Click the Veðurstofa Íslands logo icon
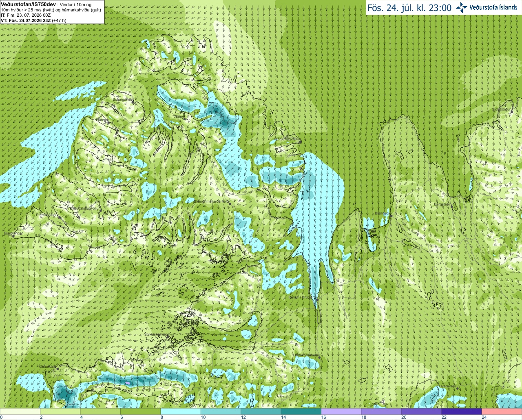This screenshot has width=522, height=420. 461,7
